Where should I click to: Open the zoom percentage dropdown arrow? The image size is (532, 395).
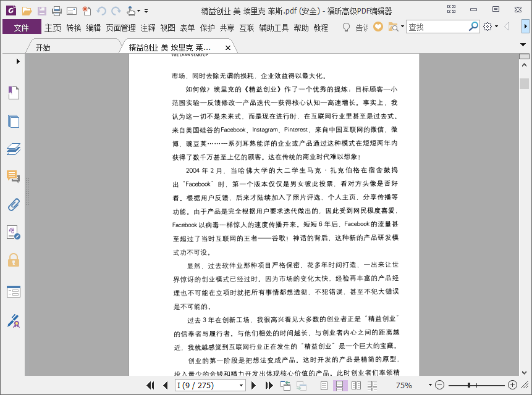click(430, 385)
